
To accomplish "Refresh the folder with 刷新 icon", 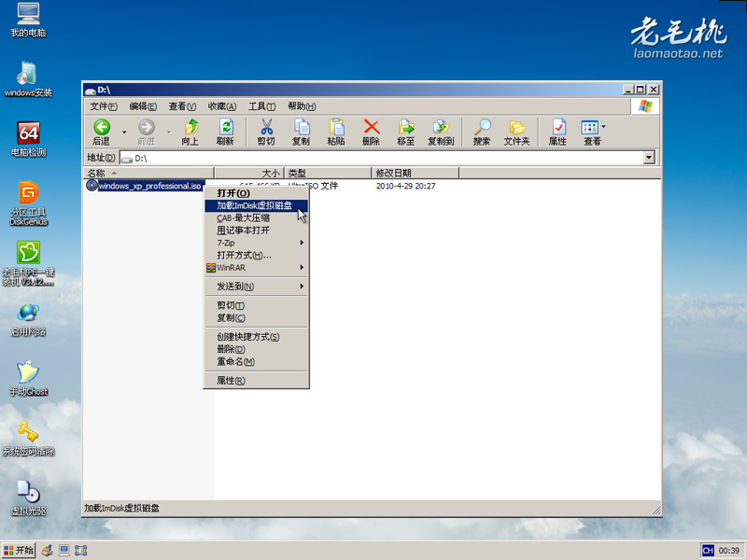I will pos(225,132).
